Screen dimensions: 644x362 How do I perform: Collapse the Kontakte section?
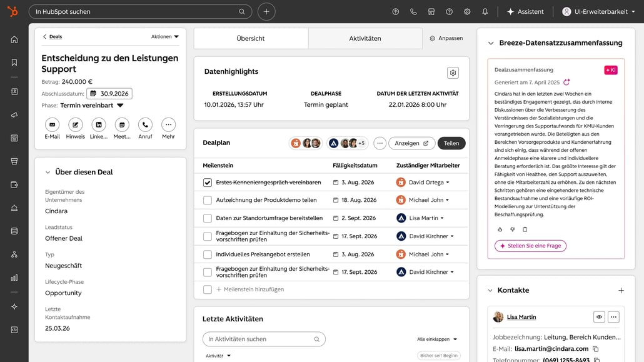490,291
